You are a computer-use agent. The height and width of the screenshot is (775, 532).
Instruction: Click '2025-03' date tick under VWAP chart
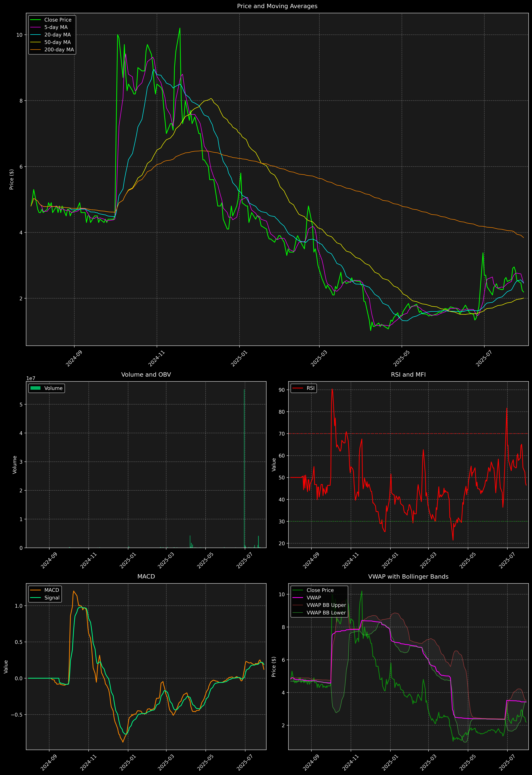point(428,762)
